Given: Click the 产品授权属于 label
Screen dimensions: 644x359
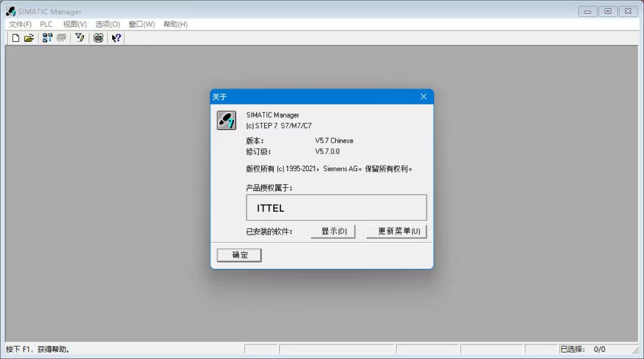Looking at the screenshot, I should 269,188.
